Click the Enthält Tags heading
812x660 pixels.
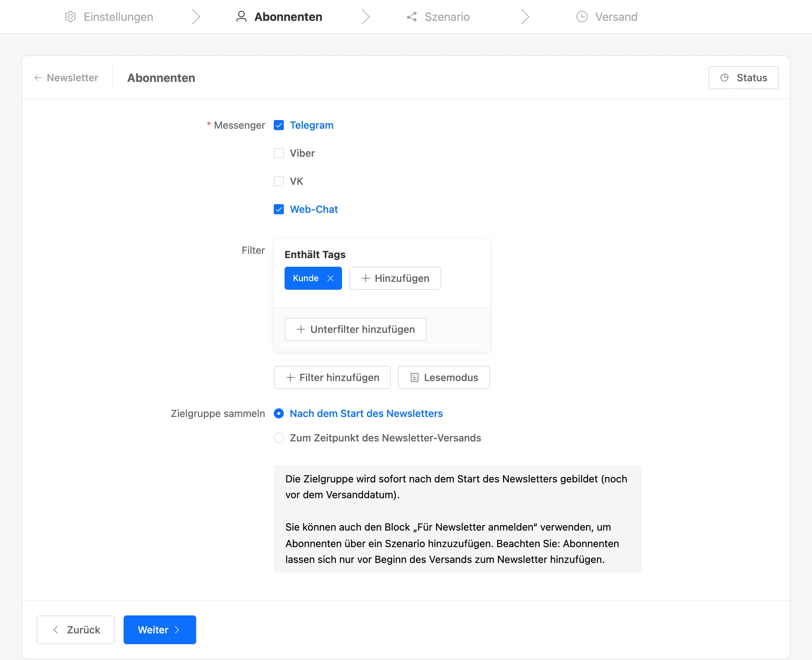(x=315, y=255)
